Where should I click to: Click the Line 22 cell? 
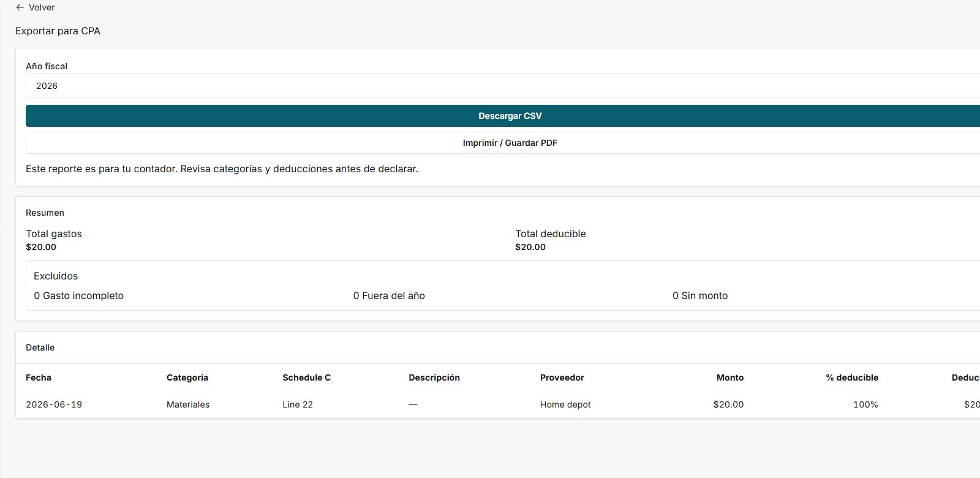(x=298, y=404)
